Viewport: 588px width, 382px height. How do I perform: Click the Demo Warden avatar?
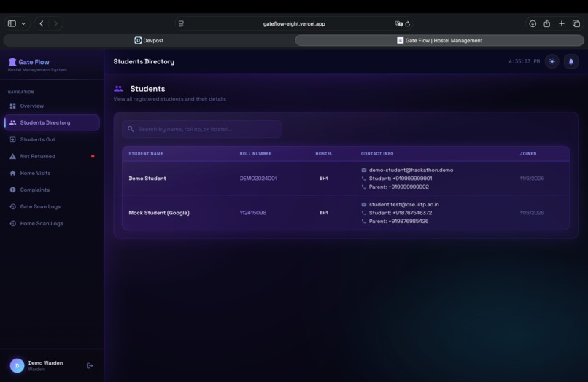tap(17, 365)
